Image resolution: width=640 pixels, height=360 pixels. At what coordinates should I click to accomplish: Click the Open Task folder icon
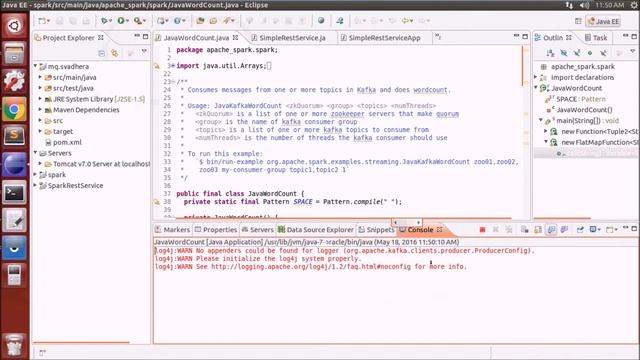coord(213,20)
